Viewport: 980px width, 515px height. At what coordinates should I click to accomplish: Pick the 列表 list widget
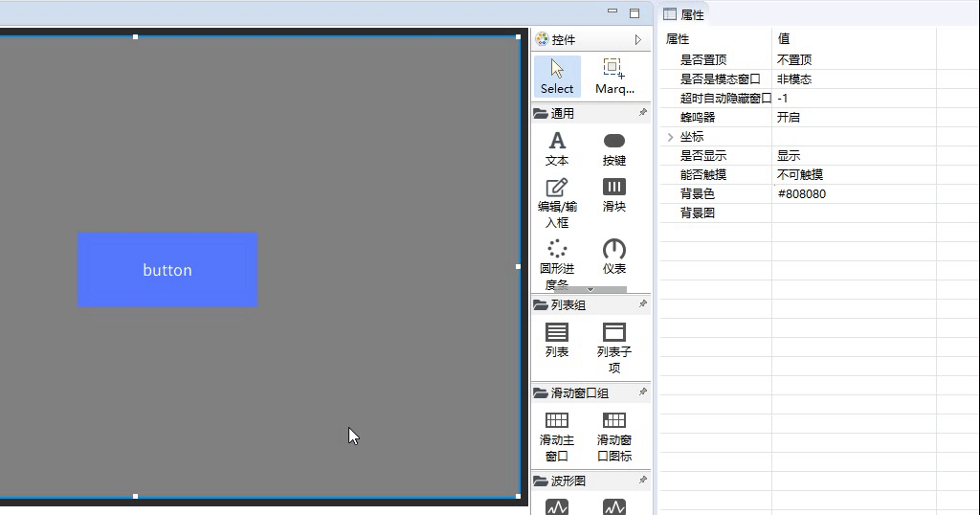[557, 341]
